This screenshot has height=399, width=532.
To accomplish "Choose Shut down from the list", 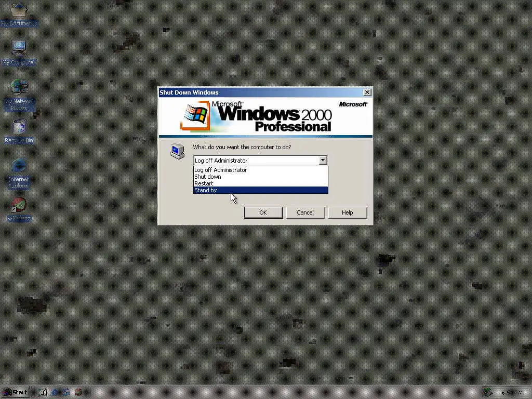I will (261, 177).
